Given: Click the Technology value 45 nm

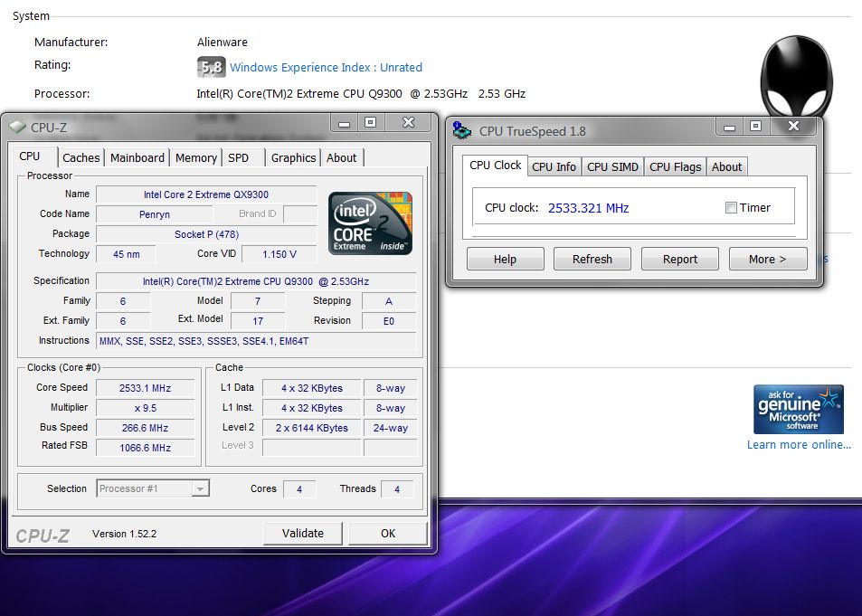Looking at the screenshot, I should [126, 254].
